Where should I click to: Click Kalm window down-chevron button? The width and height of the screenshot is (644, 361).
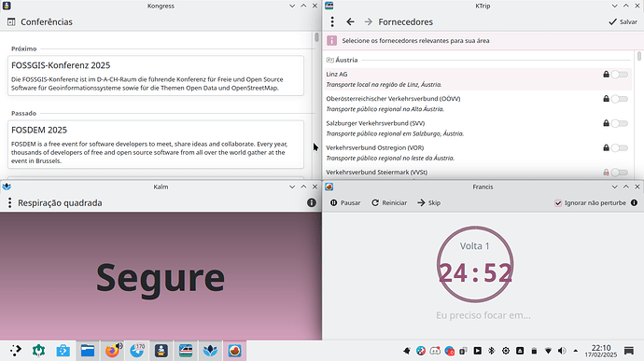(292, 187)
